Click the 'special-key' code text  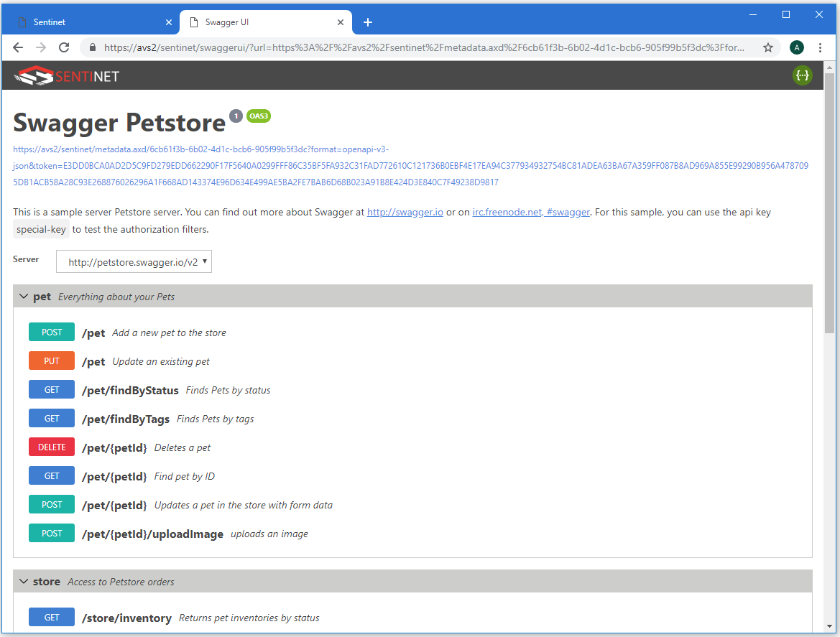pyautogui.click(x=41, y=230)
